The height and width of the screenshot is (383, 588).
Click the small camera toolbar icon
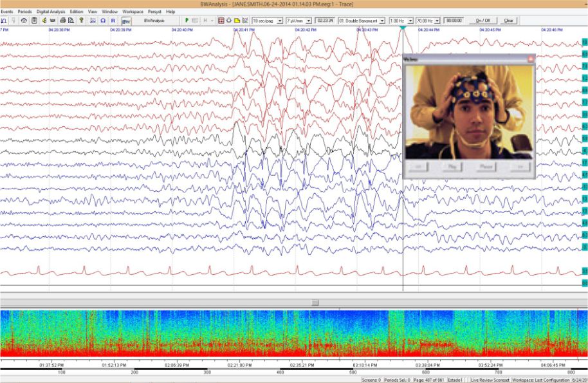point(53,21)
